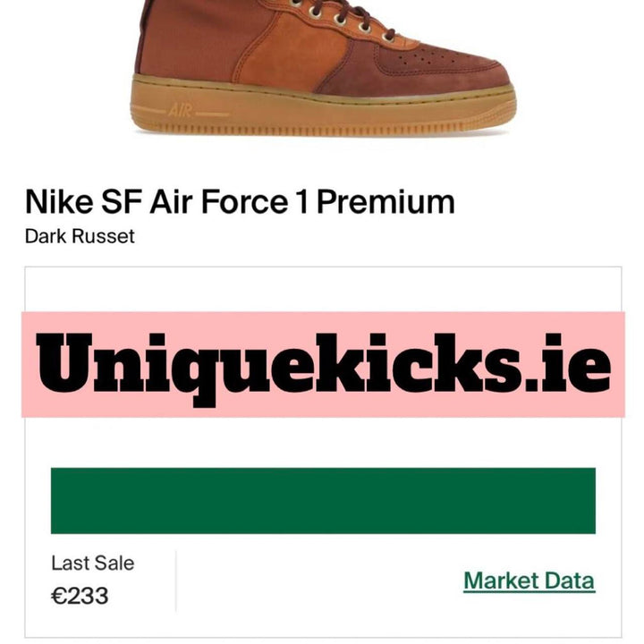
Task: Tap the AIR logo on the shoe midsole
Action: point(180,110)
